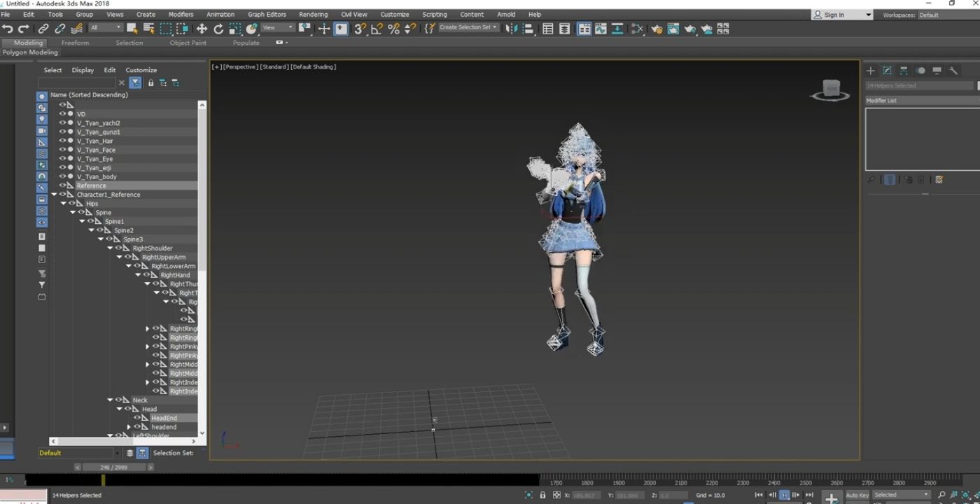
Task: Toggle Window/Crossing selection mode
Action: [x=182, y=29]
